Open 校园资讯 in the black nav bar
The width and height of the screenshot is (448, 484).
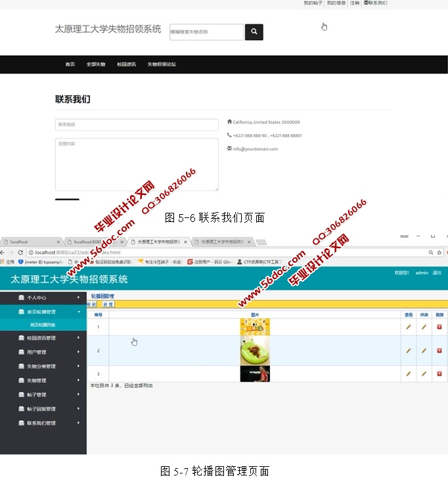pos(126,64)
